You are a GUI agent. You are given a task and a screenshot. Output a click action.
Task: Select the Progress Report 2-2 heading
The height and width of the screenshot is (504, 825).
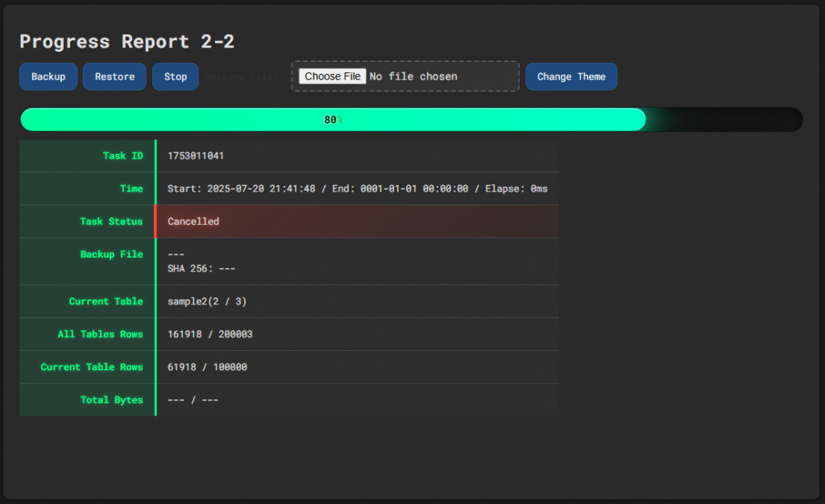[126, 42]
